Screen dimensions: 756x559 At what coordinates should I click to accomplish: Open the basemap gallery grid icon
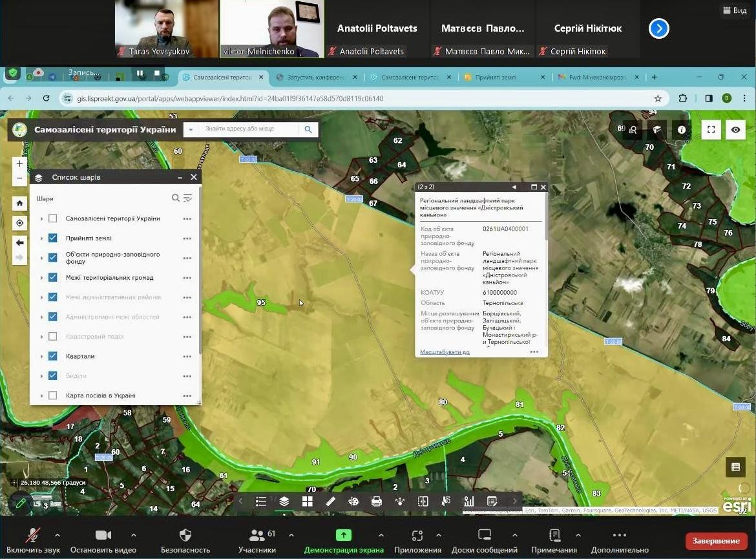[x=307, y=501]
